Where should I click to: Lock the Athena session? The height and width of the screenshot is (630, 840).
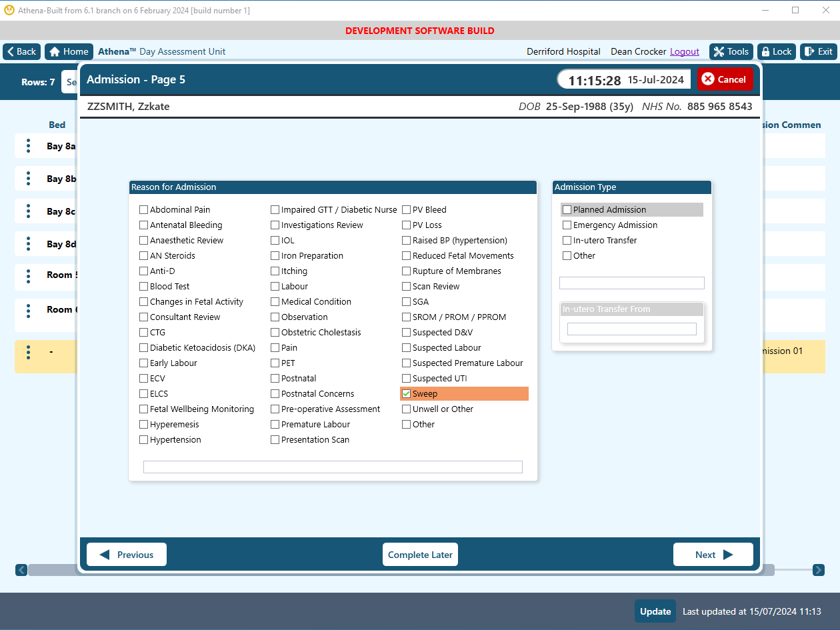coord(777,51)
